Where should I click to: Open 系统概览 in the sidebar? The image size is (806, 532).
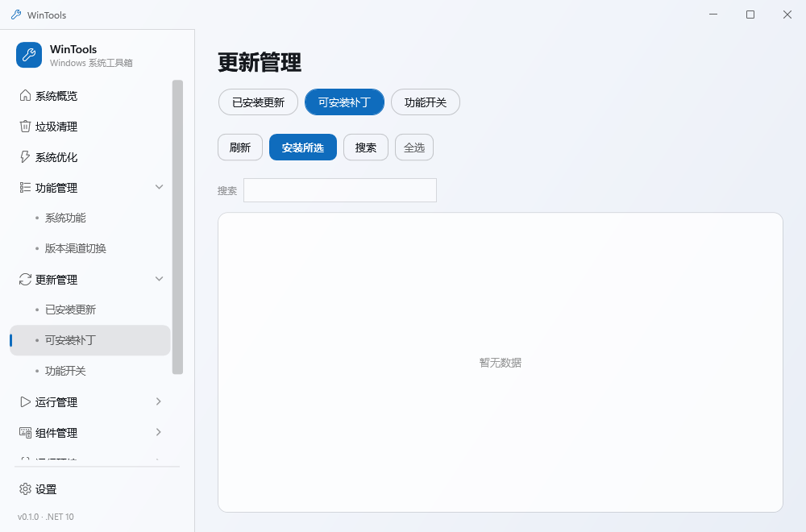90,96
